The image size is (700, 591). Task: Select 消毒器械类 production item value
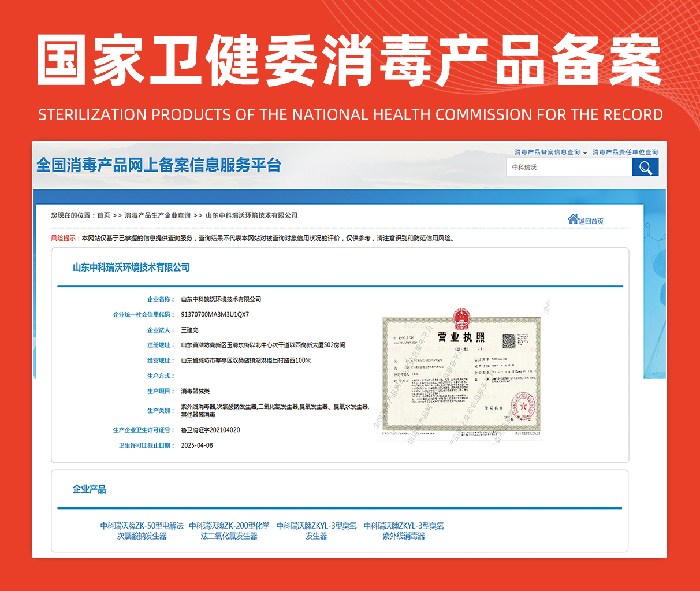195,392
